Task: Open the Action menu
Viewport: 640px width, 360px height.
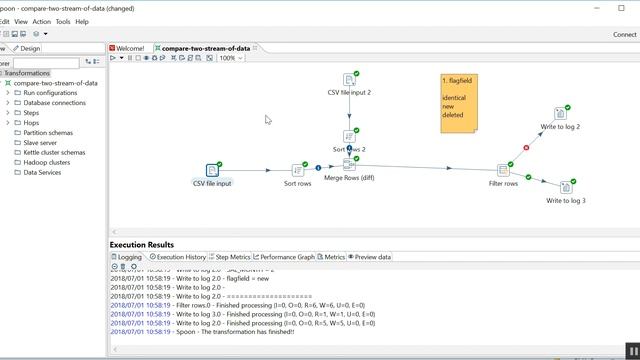Action: tap(42, 22)
